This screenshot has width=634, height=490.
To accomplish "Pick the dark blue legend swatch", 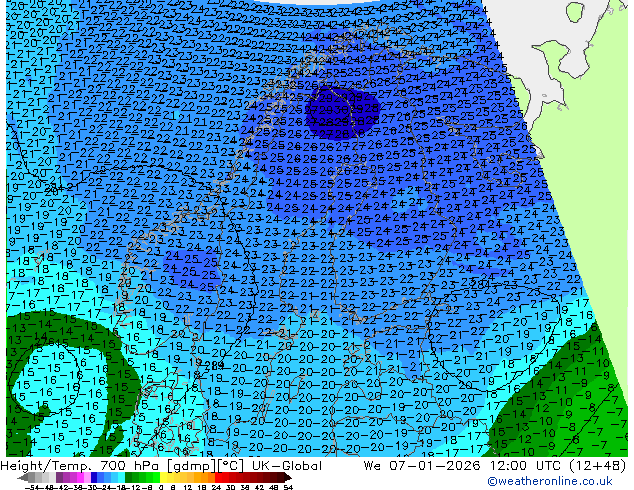I will click(x=94, y=477).
